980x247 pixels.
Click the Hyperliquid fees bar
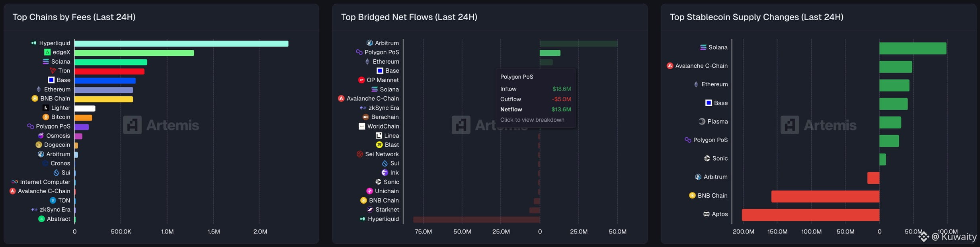click(181, 44)
